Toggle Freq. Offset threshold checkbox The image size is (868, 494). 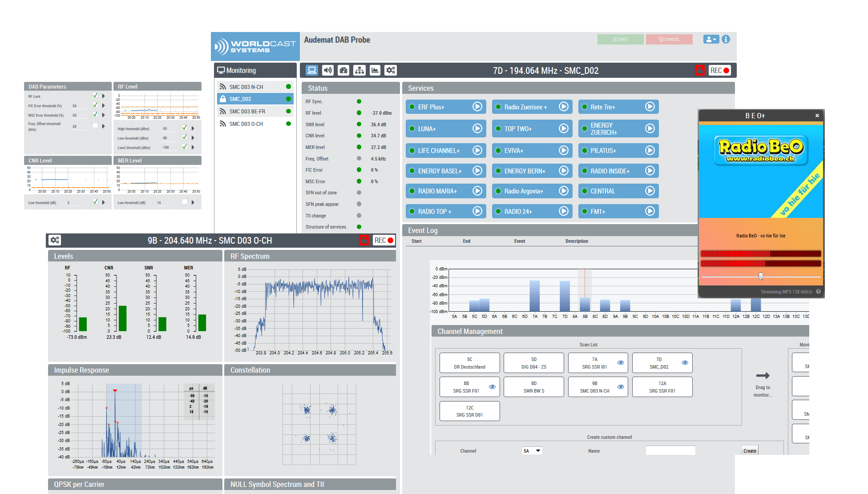95,126
